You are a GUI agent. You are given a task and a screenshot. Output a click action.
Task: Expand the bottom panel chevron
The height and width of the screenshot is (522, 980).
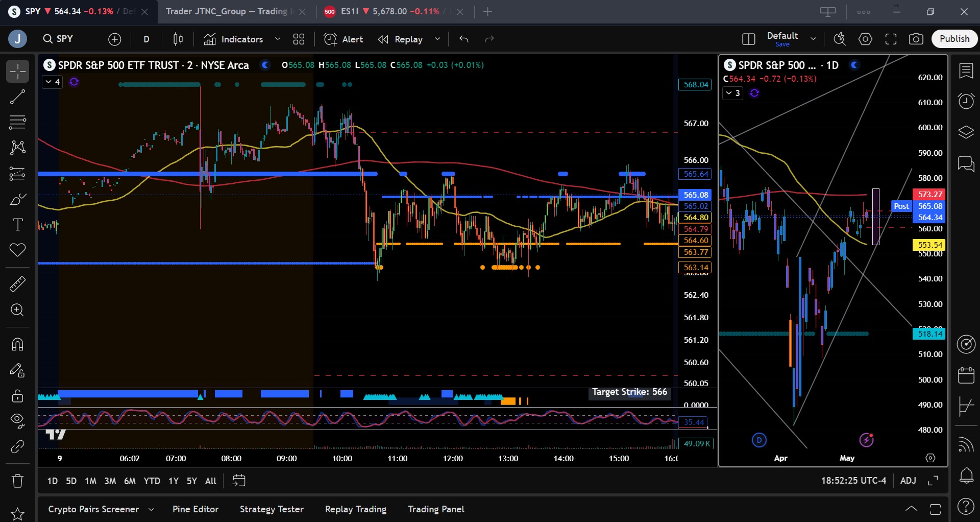(x=911, y=509)
